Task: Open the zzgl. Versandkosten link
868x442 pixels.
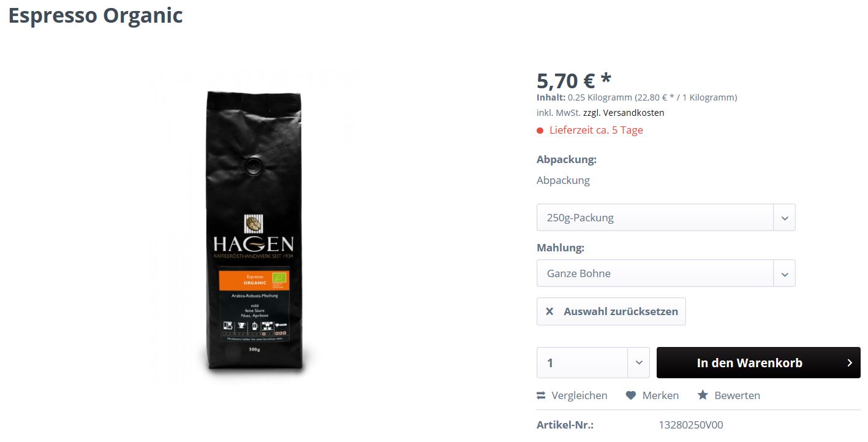Action: click(624, 113)
